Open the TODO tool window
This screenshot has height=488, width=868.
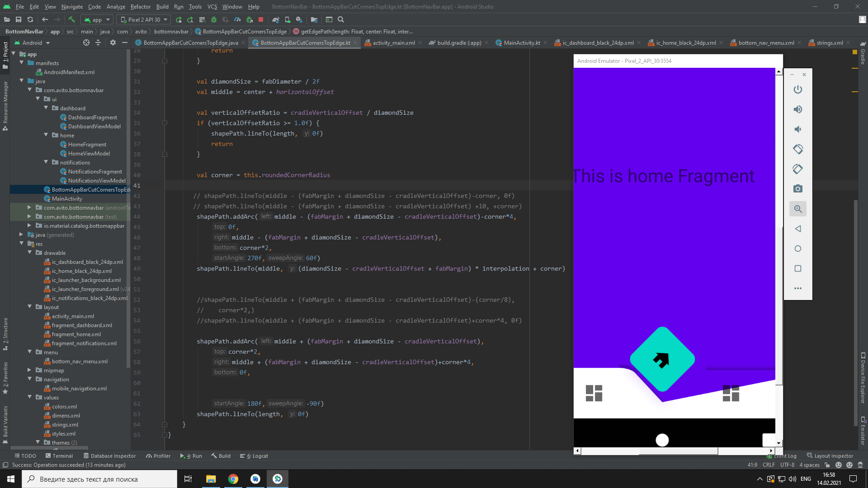25,456
